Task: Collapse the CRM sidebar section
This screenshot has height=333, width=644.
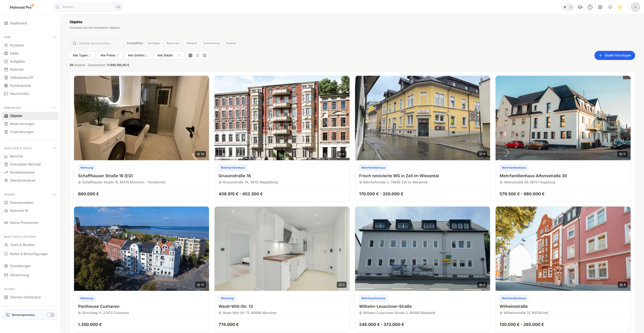Action: (54, 37)
